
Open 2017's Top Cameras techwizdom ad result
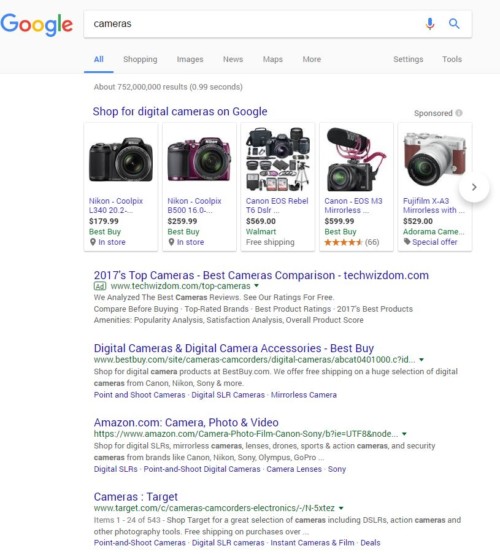(261, 275)
